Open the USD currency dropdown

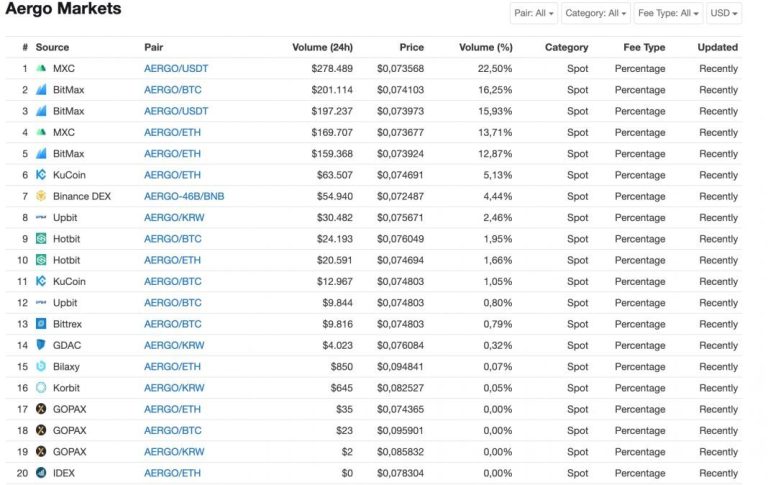[x=724, y=13]
